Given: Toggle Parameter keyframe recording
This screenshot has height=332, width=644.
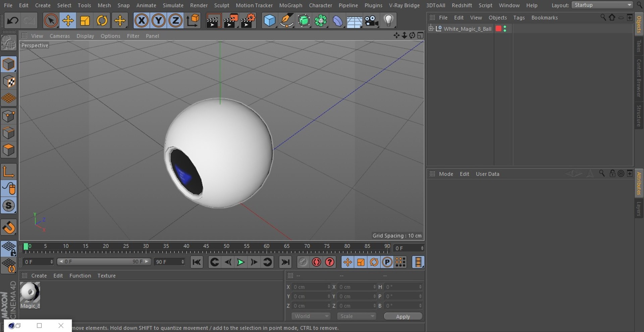Looking at the screenshot, I should point(387,262).
